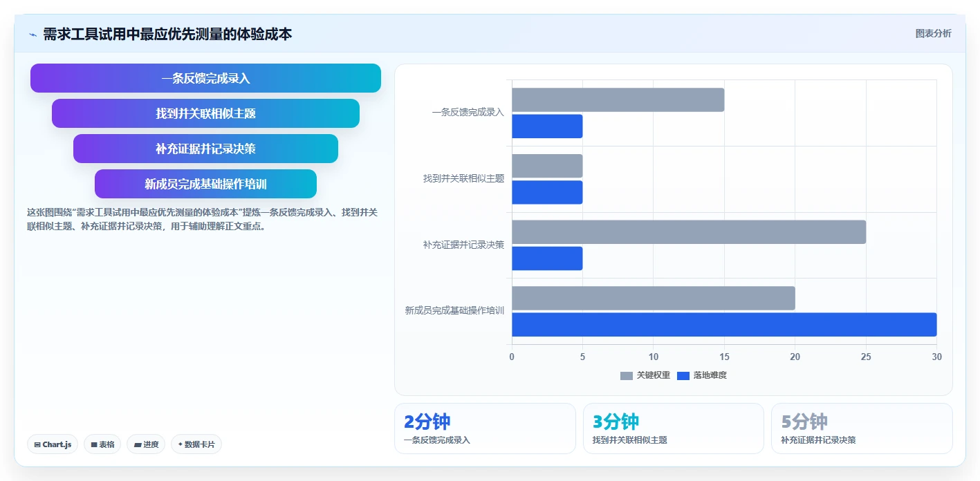The width and height of the screenshot is (980, 481).
Task: Click the x-axis tick value 15
Action: tap(724, 357)
